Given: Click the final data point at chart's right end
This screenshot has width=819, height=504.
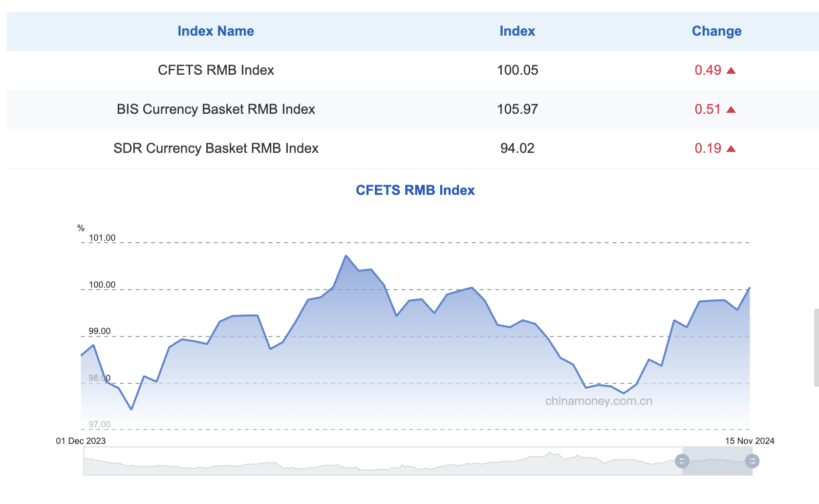Looking at the screenshot, I should pos(750,288).
